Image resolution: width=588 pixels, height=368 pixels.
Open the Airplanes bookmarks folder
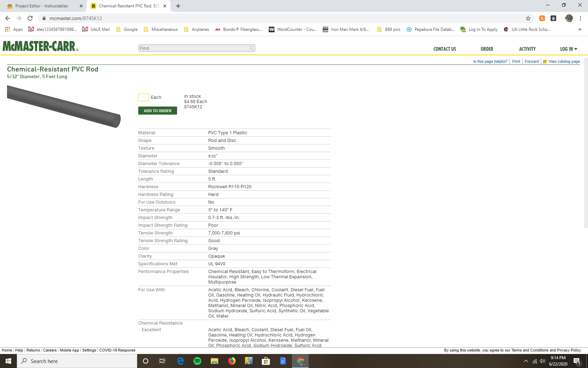[196, 29]
